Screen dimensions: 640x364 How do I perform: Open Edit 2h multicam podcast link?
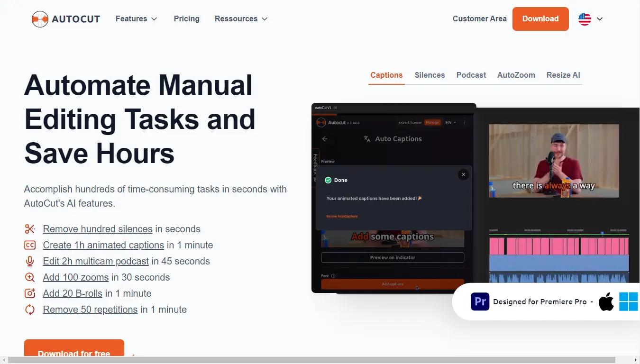tap(96, 261)
